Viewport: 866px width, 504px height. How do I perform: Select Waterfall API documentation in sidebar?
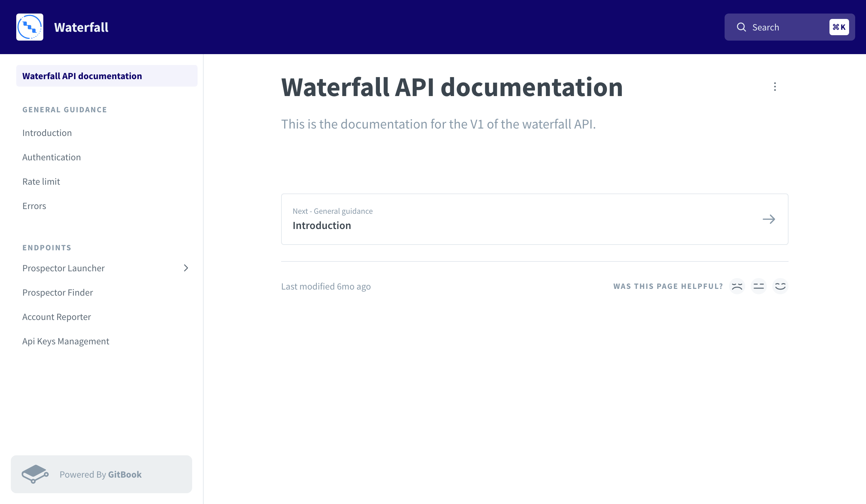107,76
